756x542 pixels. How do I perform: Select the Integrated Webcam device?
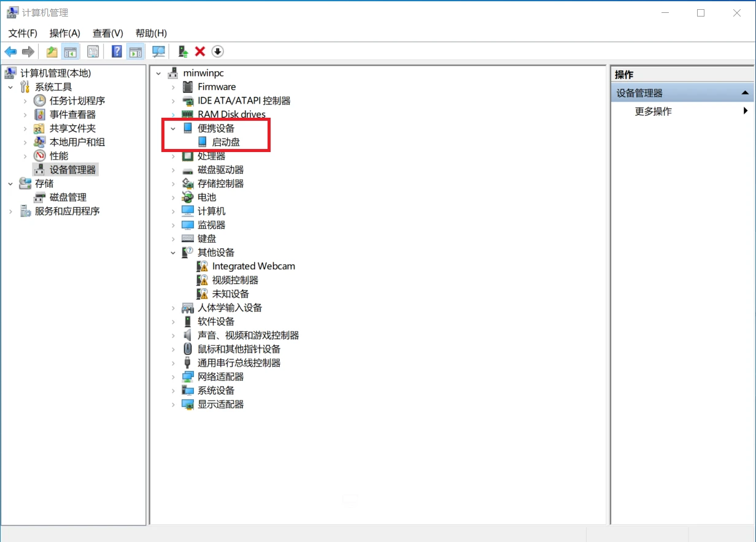pos(253,266)
